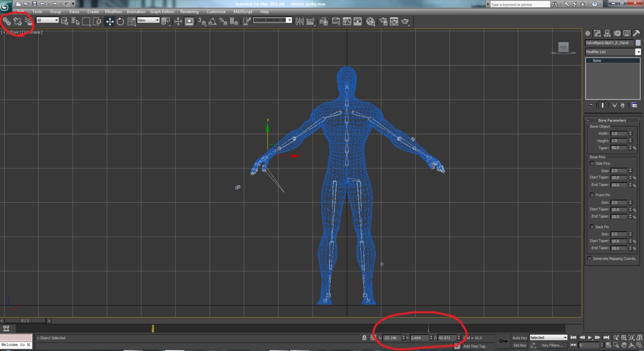644x351 pixels.
Task: Open the Group menu
Action: click(55, 12)
